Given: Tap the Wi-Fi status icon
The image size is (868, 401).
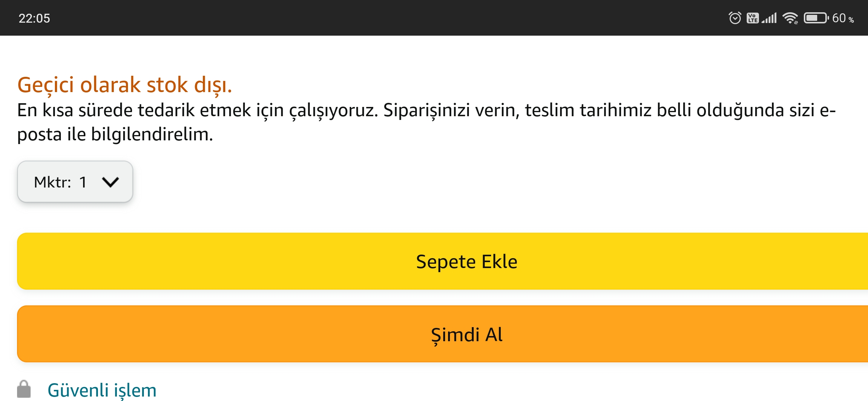Looking at the screenshot, I should (790, 18).
